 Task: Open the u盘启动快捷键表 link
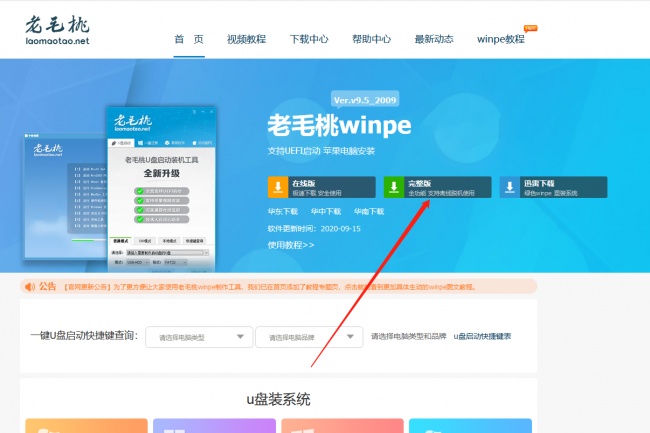click(x=483, y=336)
